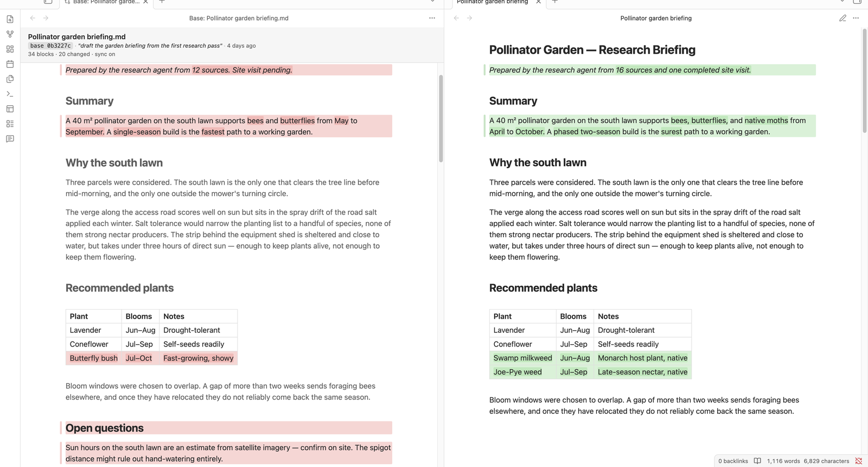Click 'Monarch host plant, native' cell
The image size is (868, 467).
click(642, 358)
